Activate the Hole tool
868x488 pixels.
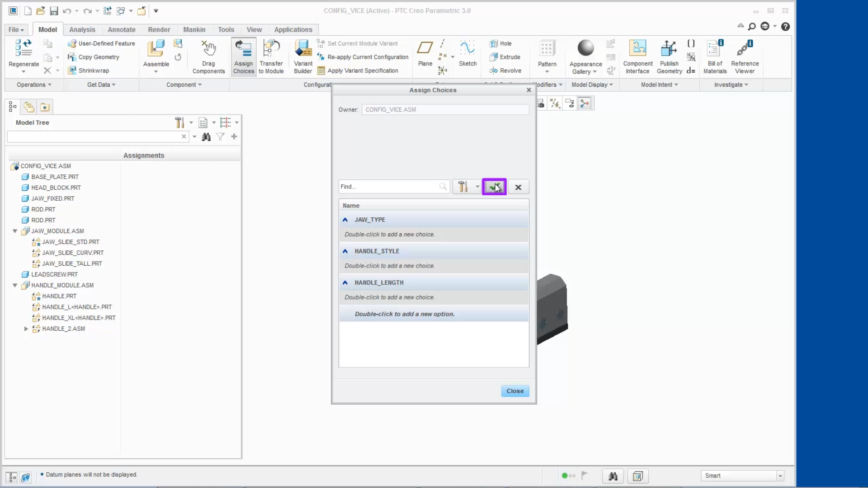pyautogui.click(x=501, y=43)
